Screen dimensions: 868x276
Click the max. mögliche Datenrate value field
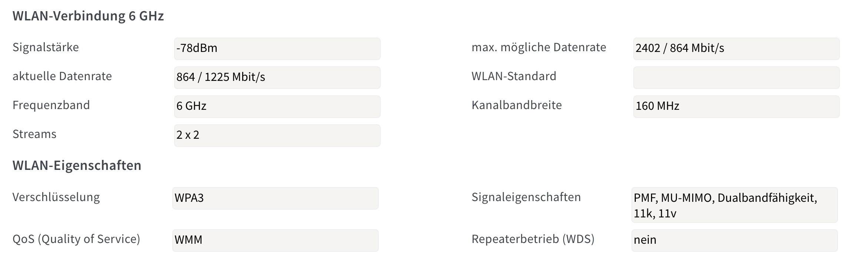[736, 49]
